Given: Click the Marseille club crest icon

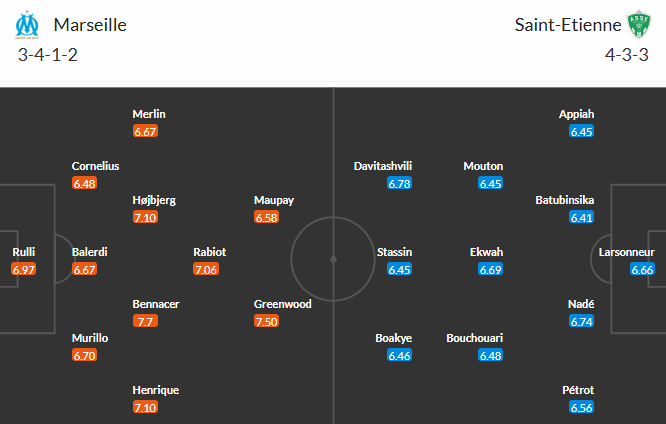Looking at the screenshot, I should 27,25.
